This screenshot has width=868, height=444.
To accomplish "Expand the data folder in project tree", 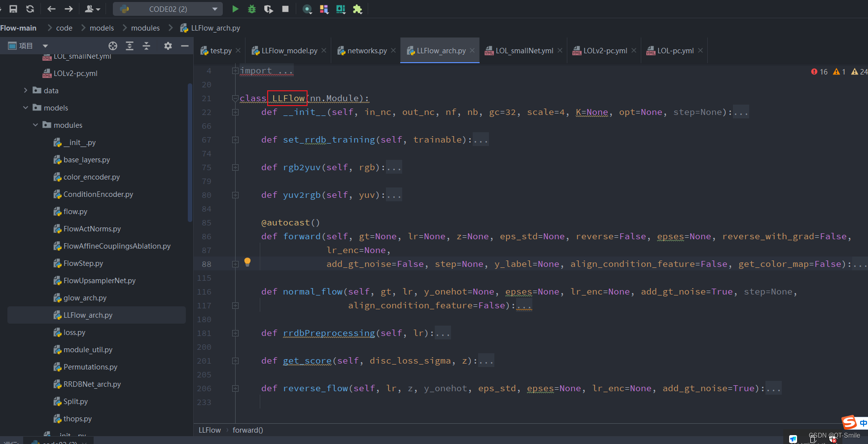I will (26, 90).
